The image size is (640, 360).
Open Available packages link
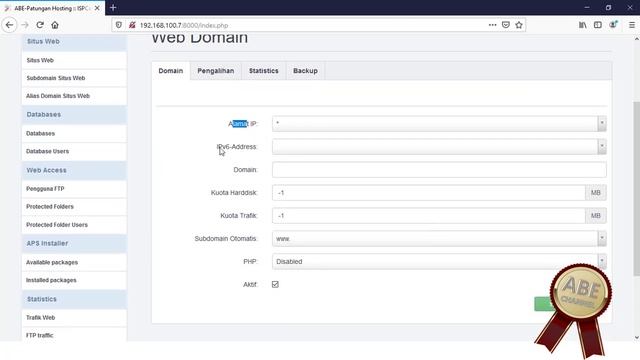pyautogui.click(x=74, y=262)
